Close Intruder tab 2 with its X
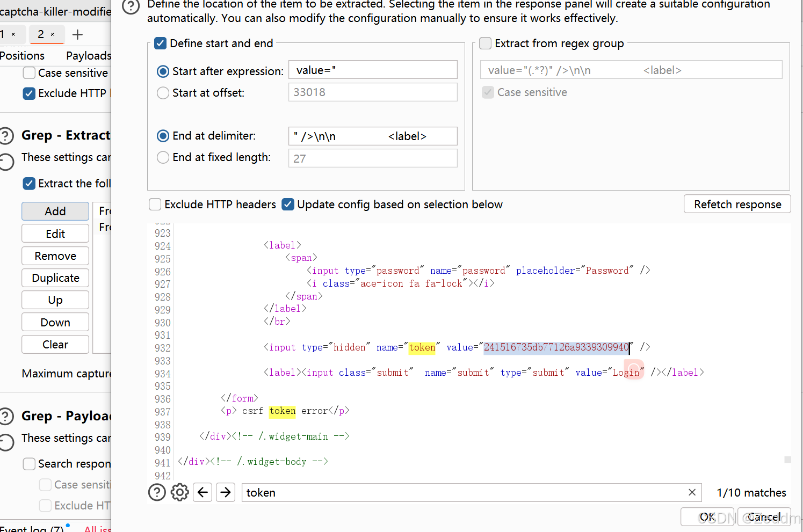The height and width of the screenshot is (532, 803). pos(53,34)
